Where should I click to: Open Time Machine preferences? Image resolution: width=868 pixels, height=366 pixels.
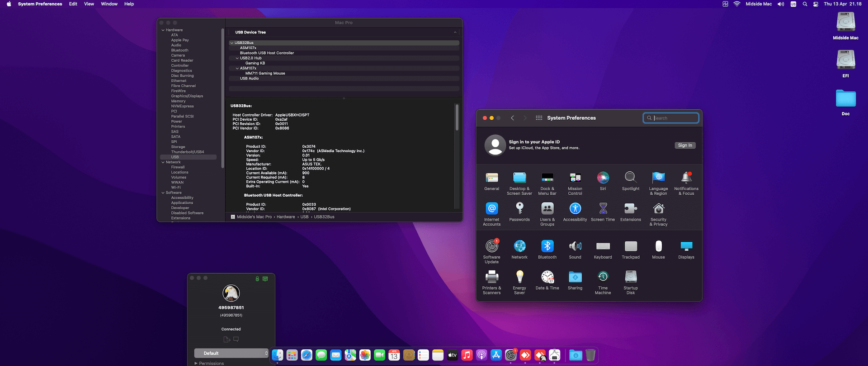click(603, 282)
